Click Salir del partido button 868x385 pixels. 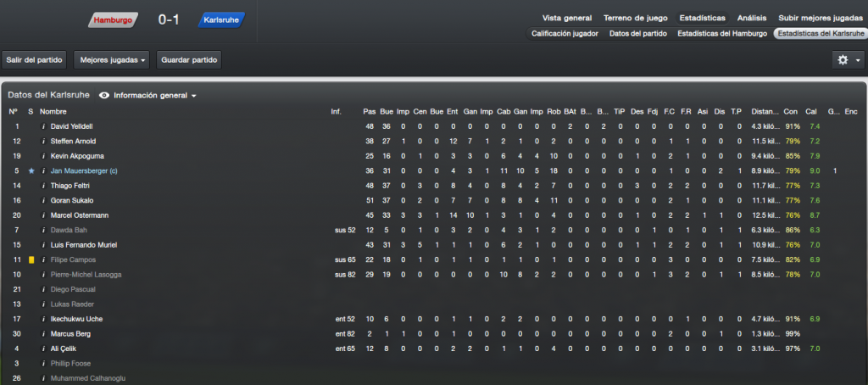click(34, 60)
